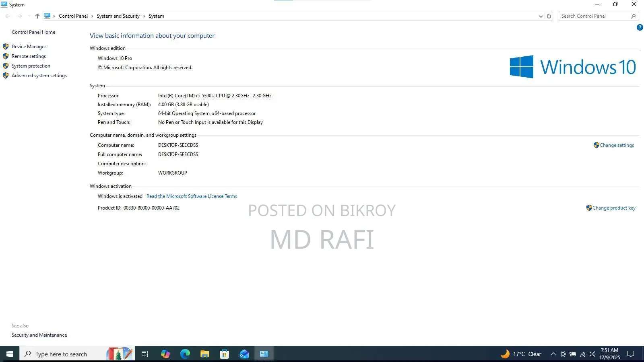Expand the address bar history dropdown
This screenshot has width=644, height=362.
coord(541,16)
